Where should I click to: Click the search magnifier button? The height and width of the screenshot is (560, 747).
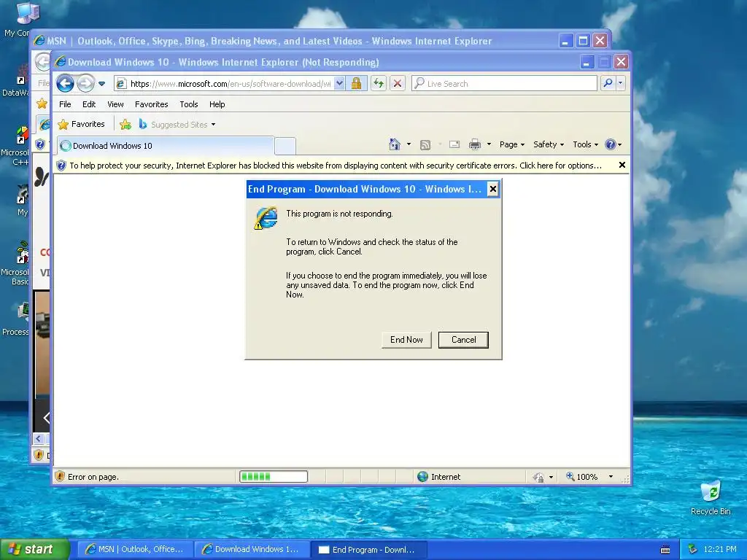tap(608, 84)
